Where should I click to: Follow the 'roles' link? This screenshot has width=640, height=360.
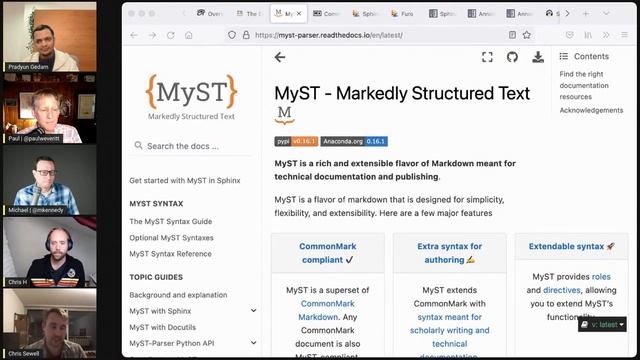tap(601, 276)
